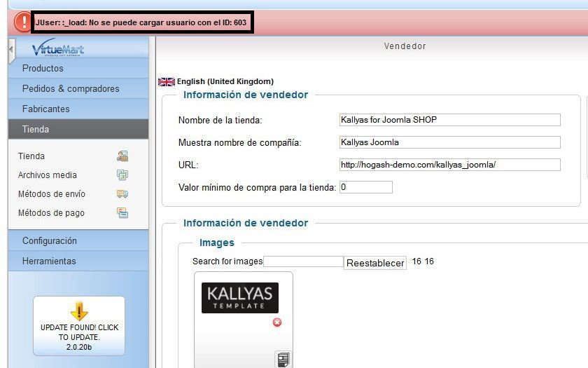Click the UPDATE FOUND update notice

click(x=79, y=326)
